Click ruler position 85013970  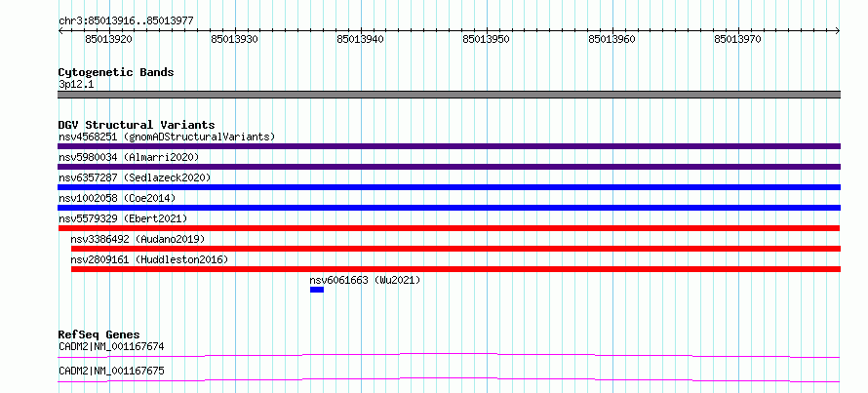tap(738, 39)
